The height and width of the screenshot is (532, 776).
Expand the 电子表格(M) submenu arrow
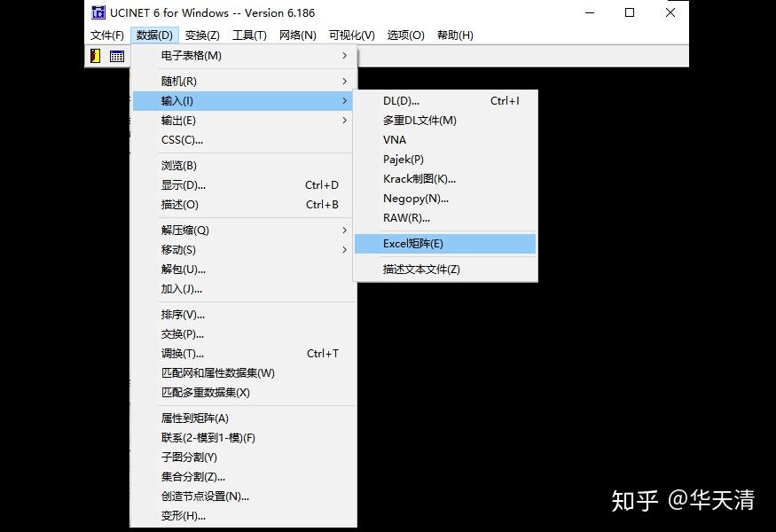pyautogui.click(x=345, y=55)
